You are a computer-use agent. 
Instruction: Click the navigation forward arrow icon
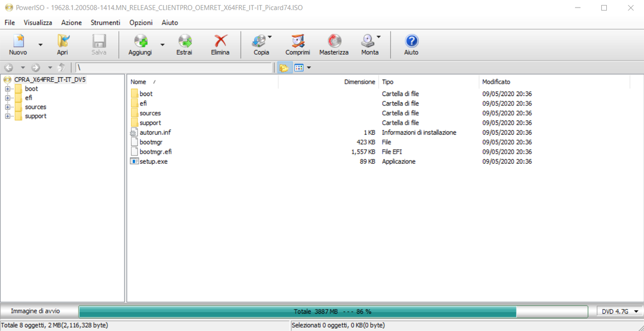(x=36, y=68)
